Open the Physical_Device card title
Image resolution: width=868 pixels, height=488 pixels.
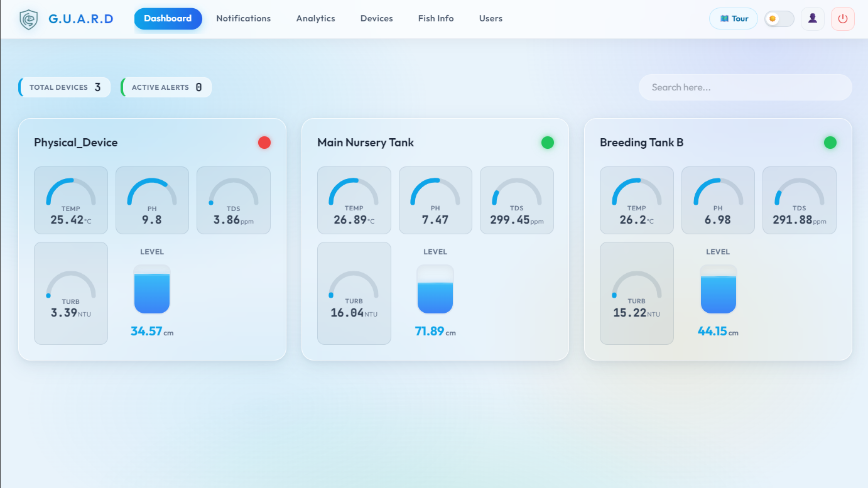point(76,143)
